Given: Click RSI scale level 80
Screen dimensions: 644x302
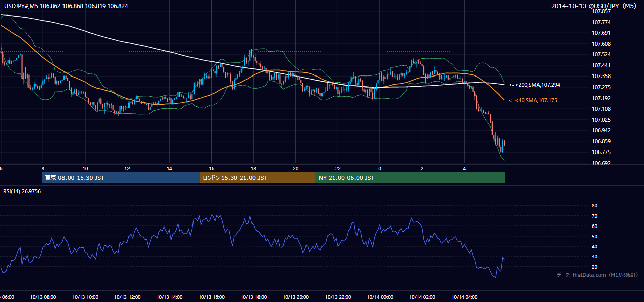Looking at the screenshot, I should tap(594, 206).
